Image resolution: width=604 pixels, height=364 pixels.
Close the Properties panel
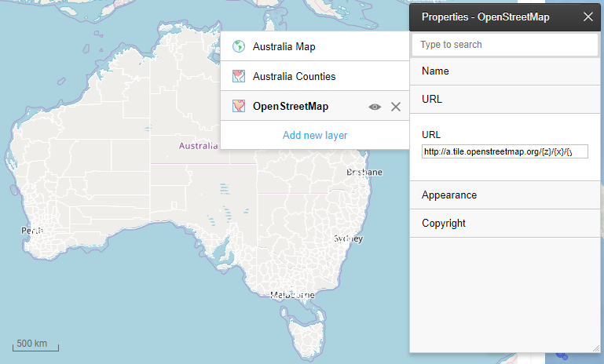click(x=588, y=16)
